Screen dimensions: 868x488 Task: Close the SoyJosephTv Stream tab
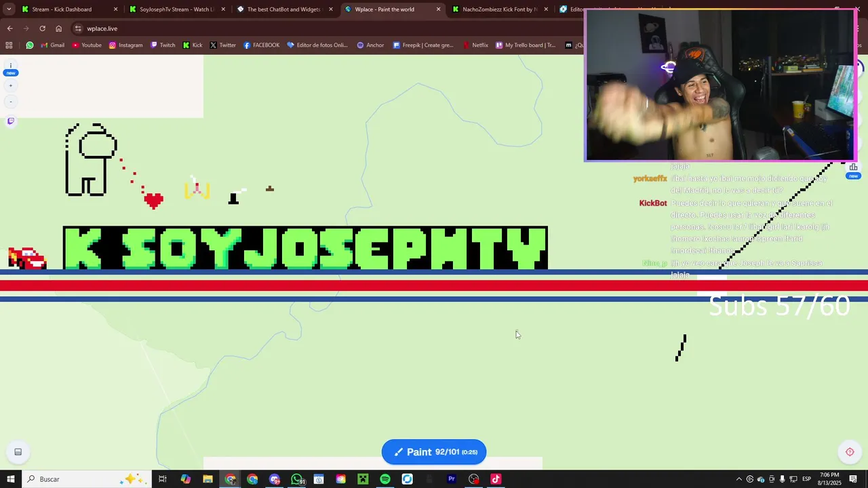pos(223,9)
